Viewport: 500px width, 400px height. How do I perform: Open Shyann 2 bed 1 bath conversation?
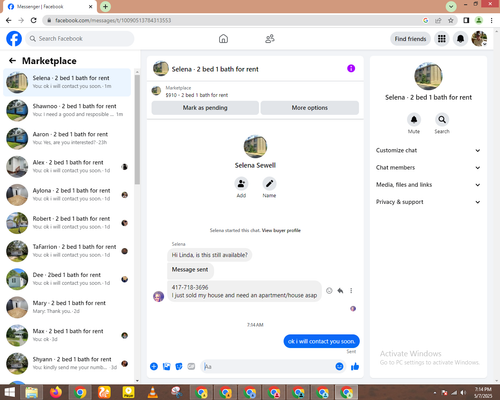click(67, 363)
